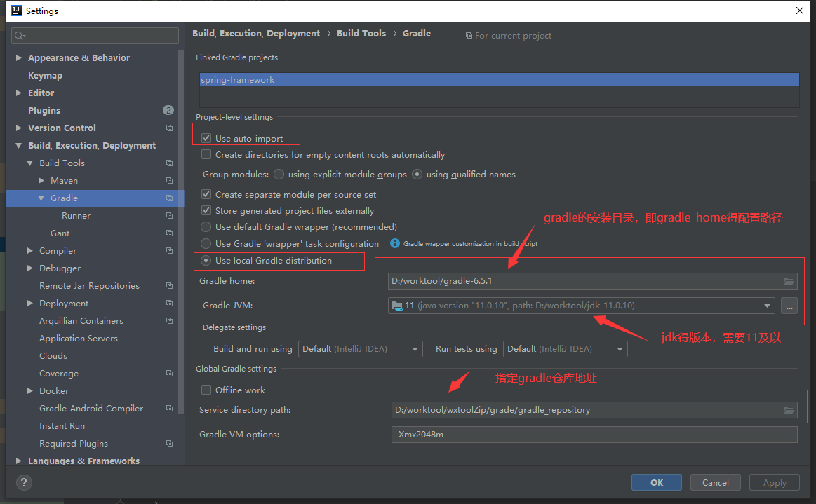816x504 pixels.
Task: Toggle the Use auto-import checkbox
Action: point(206,138)
